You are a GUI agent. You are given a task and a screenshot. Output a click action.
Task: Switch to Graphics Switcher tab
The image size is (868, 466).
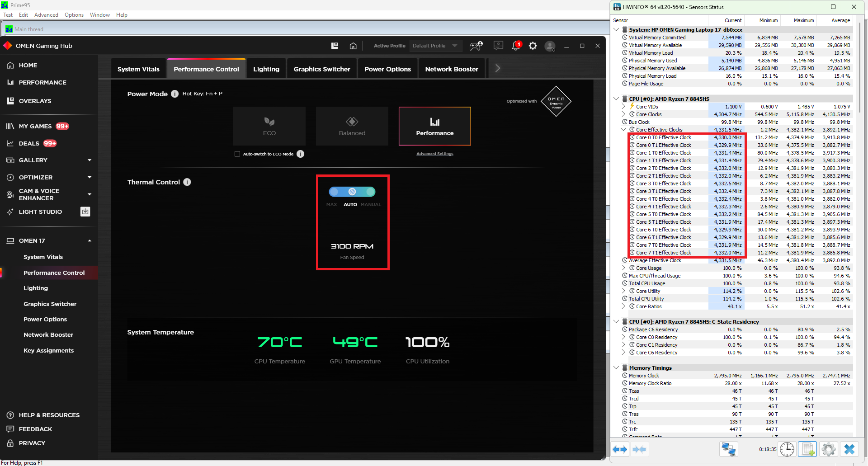coord(322,69)
